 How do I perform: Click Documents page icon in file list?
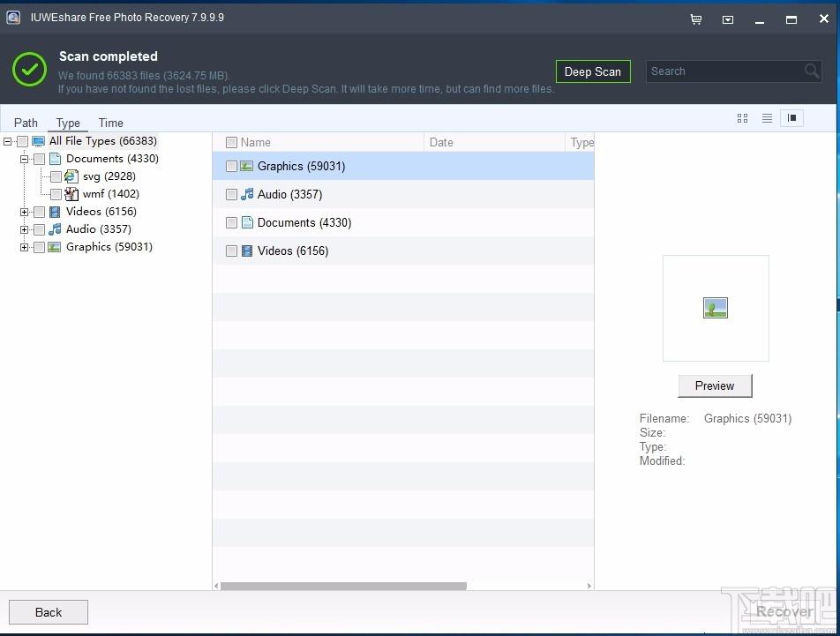247,222
